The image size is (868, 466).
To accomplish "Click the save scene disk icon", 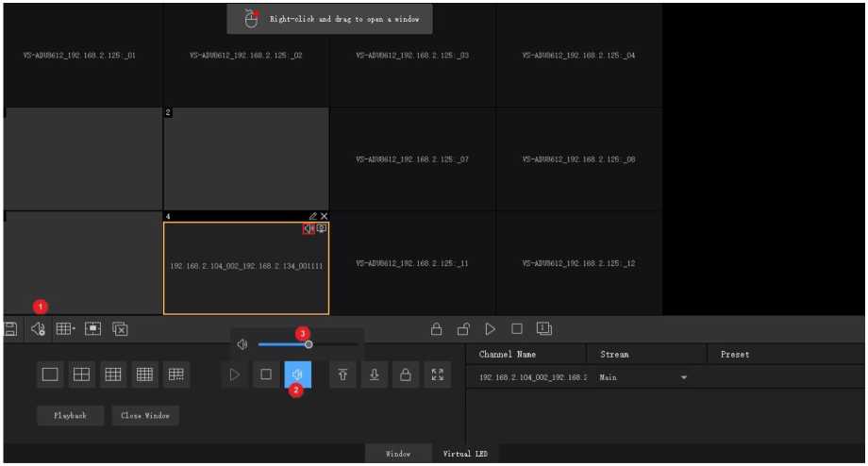I will click(10, 329).
